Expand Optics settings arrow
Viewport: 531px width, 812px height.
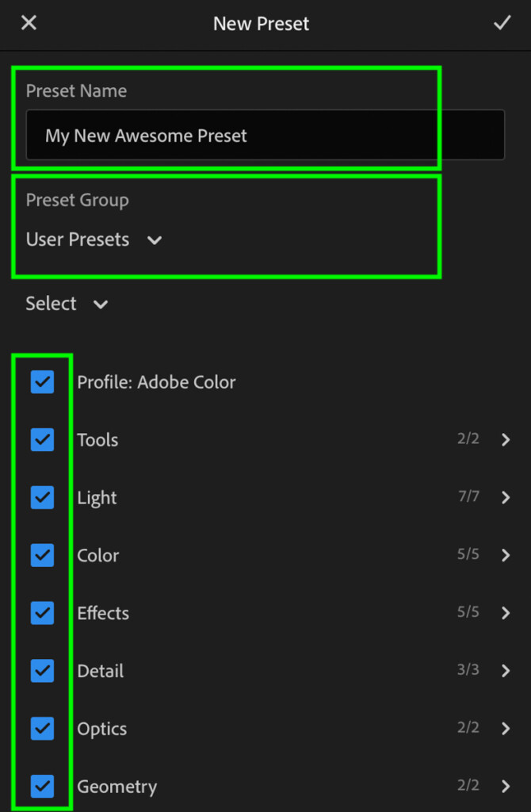pyautogui.click(x=506, y=729)
